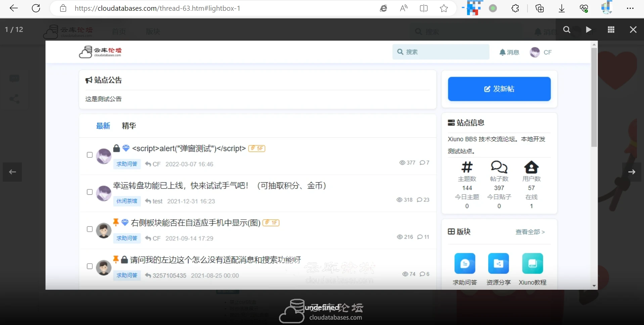The width and height of the screenshot is (644, 325).
Task: Open the browser collections icon
Action: coord(540,8)
